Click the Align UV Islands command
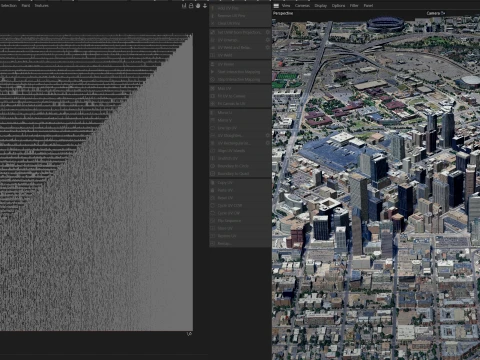This screenshot has height=360, width=480. click(x=240, y=151)
